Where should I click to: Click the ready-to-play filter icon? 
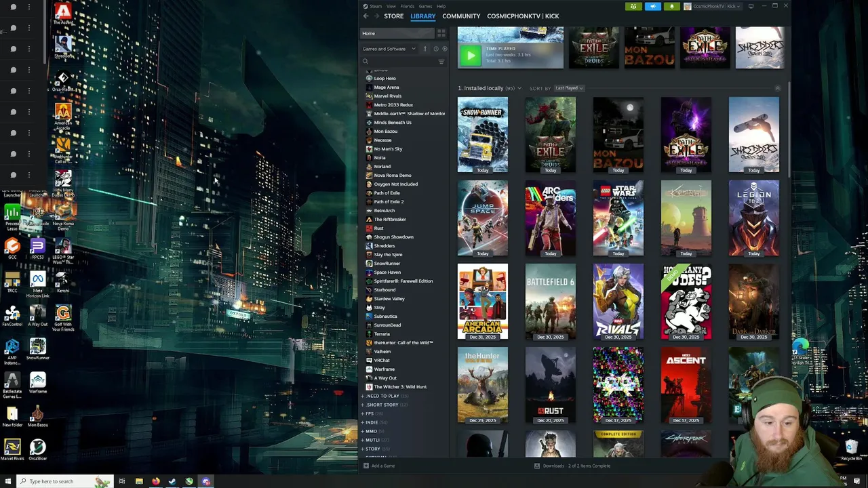pos(444,49)
